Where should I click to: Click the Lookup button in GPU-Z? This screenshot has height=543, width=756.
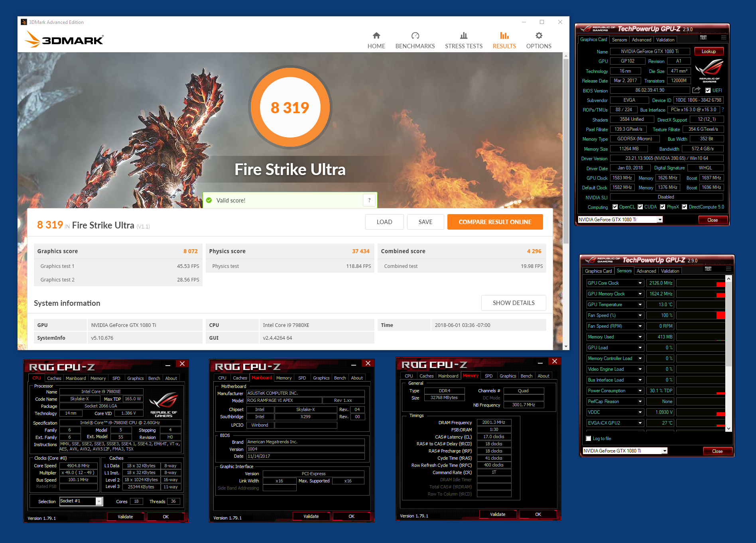pyautogui.click(x=709, y=51)
